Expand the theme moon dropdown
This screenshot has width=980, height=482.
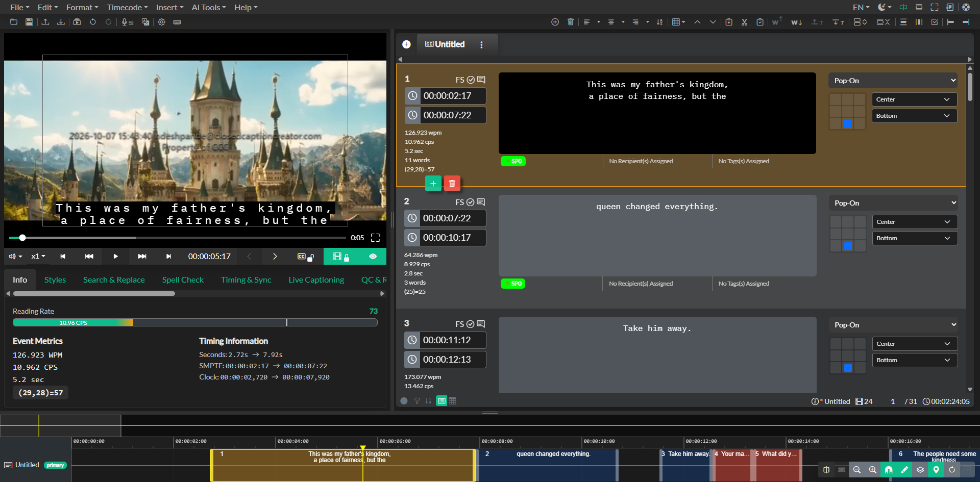tap(885, 7)
